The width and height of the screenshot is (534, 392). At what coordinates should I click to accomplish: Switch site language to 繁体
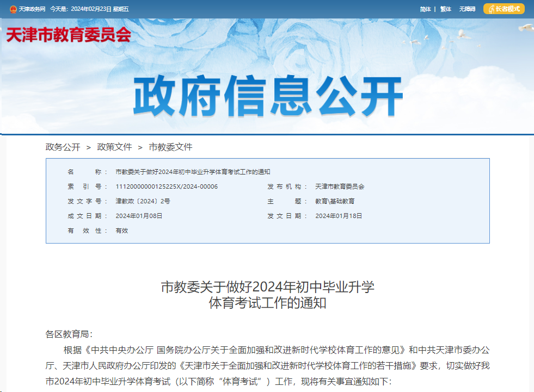[x=445, y=9]
